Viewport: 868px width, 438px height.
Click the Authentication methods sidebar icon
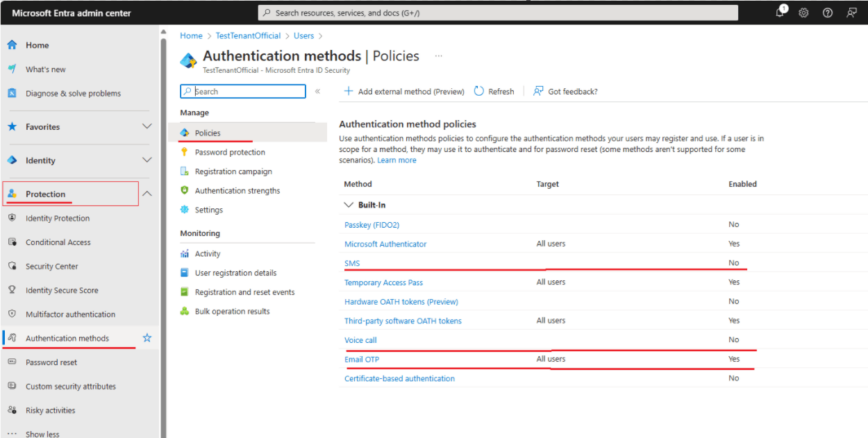(12, 338)
